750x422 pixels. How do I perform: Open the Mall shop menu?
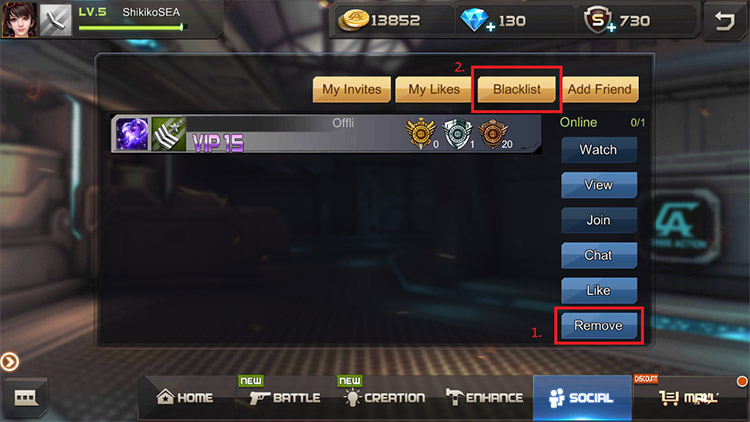click(687, 397)
